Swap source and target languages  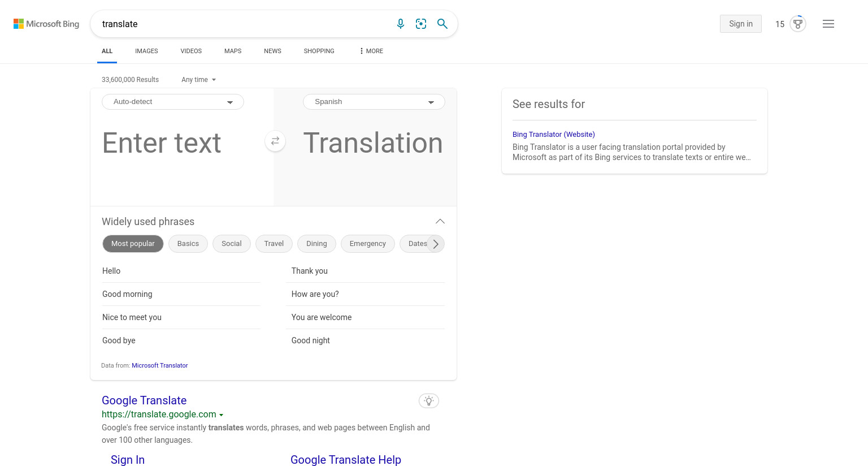point(275,141)
